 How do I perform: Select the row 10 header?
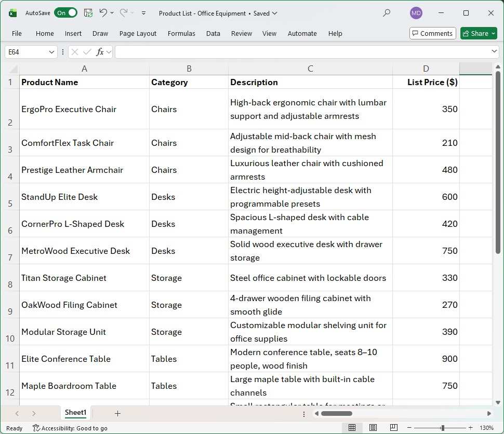[10, 332]
